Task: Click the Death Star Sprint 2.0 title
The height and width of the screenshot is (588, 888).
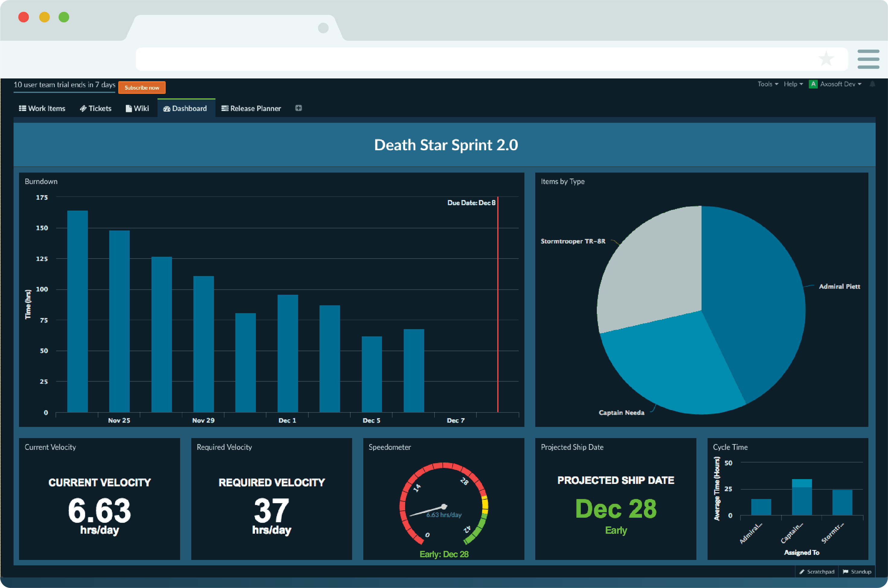Action: [x=446, y=145]
